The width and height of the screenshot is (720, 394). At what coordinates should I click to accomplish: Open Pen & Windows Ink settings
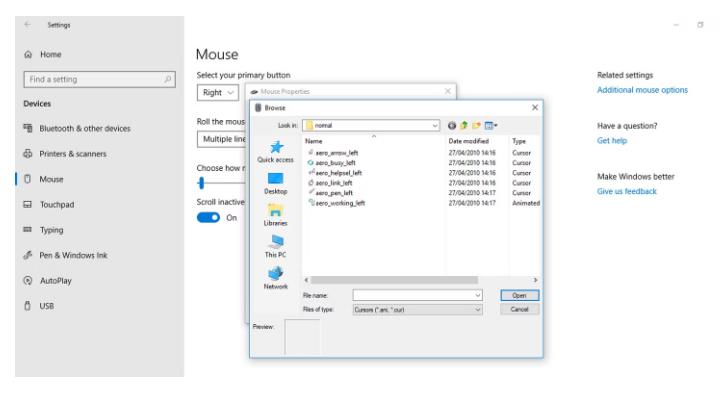pyautogui.click(x=66, y=255)
